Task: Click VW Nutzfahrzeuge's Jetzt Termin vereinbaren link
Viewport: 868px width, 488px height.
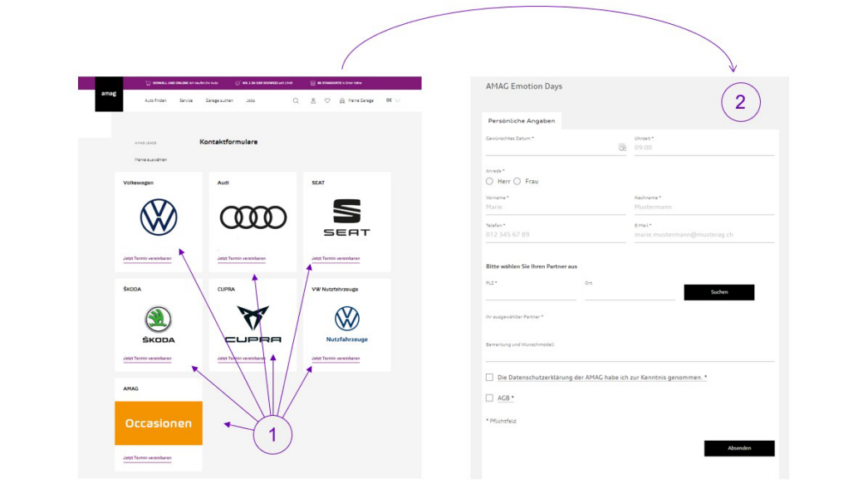Action: click(336, 359)
